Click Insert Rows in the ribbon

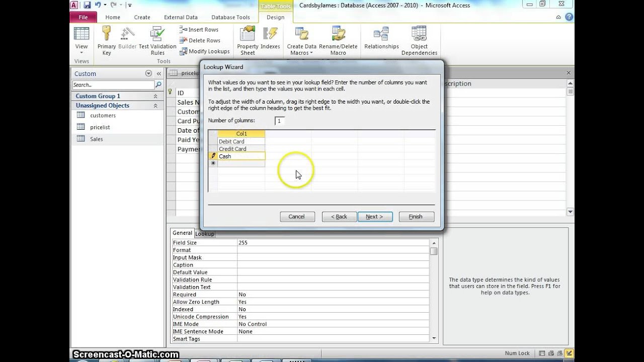pyautogui.click(x=199, y=30)
